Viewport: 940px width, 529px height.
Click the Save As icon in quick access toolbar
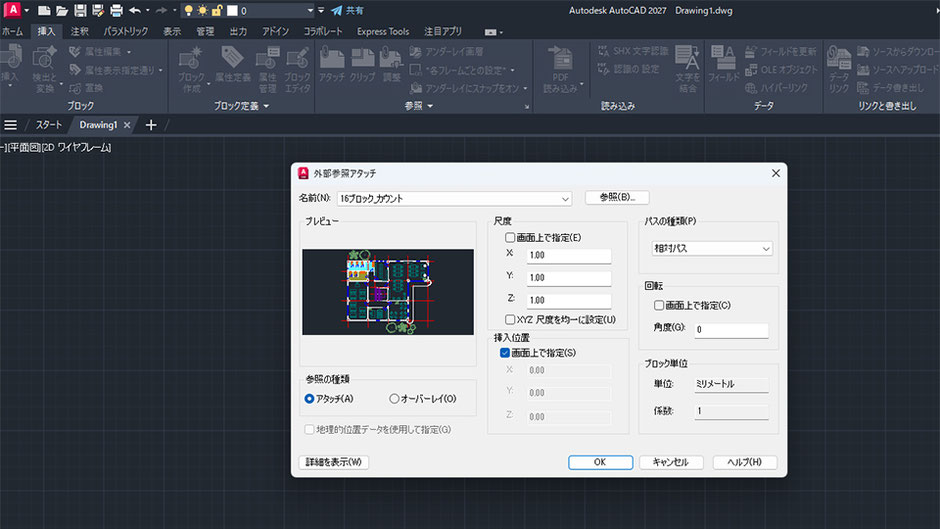click(x=98, y=11)
